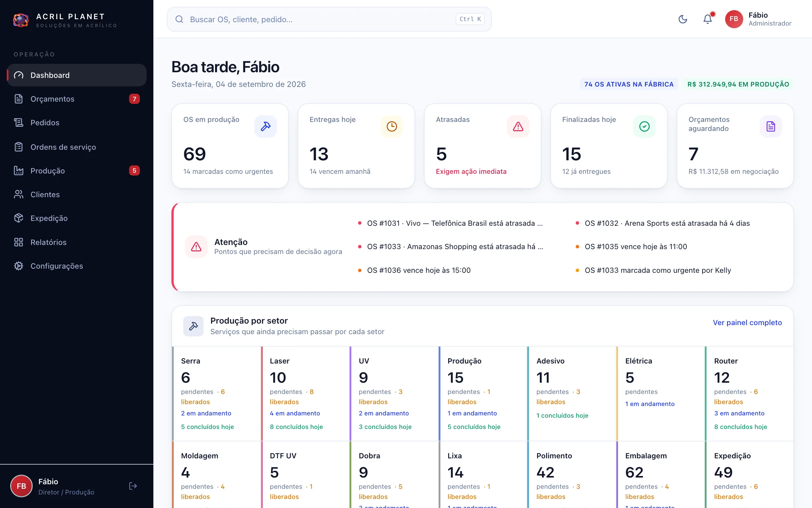Click the Polimento sector title
Viewport: 812px width, 508px height.
pyautogui.click(x=554, y=456)
